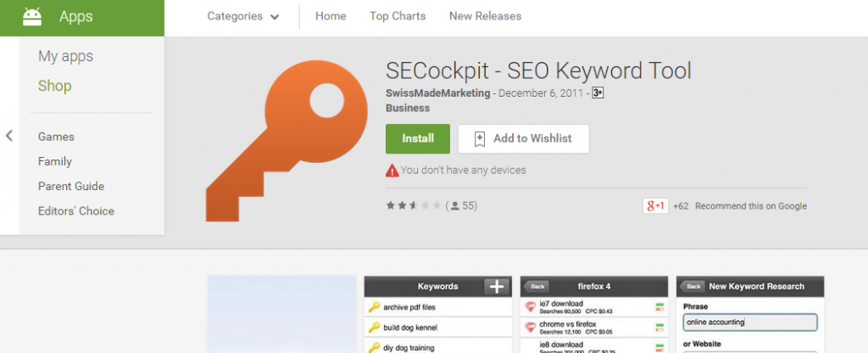This screenshot has height=353, width=868.
Task: Open Family category in sidebar
Action: (55, 162)
